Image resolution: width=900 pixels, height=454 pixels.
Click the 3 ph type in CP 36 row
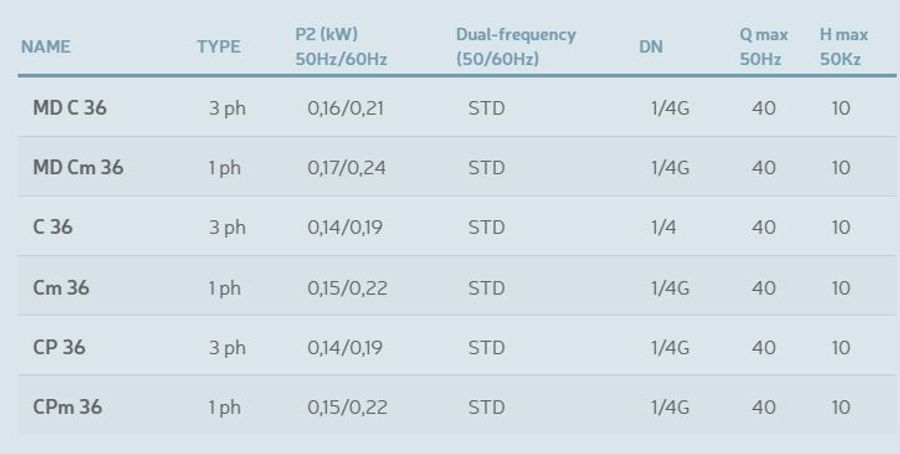point(227,348)
